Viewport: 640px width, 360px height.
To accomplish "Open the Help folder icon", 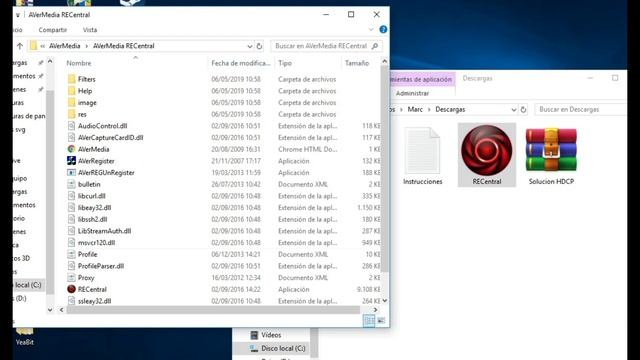I will click(71, 91).
